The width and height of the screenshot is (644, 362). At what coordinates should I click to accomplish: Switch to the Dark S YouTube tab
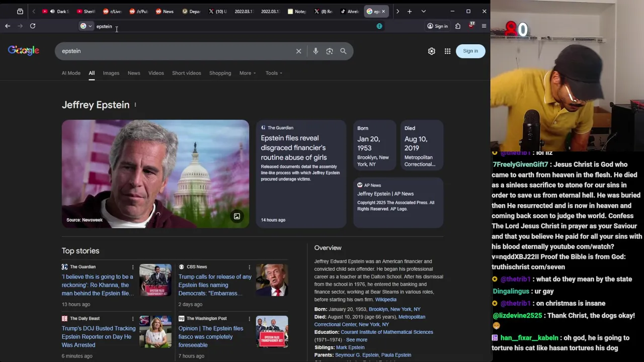[x=56, y=11]
